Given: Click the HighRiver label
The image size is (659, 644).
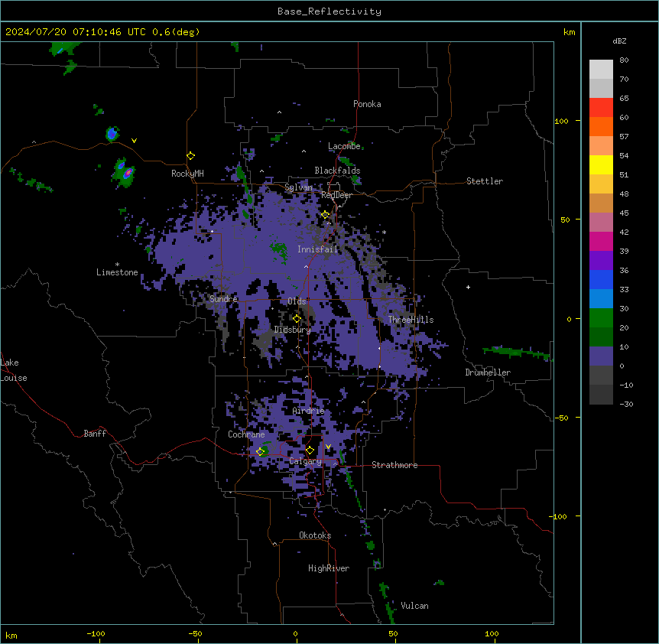Looking at the screenshot, I should pyautogui.click(x=329, y=568).
